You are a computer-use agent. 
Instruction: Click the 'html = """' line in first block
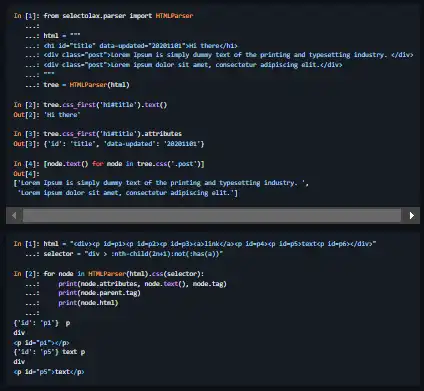(x=62, y=36)
